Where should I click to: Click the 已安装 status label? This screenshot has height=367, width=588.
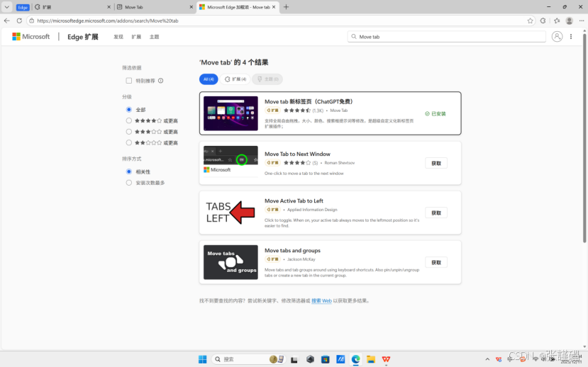click(x=436, y=113)
